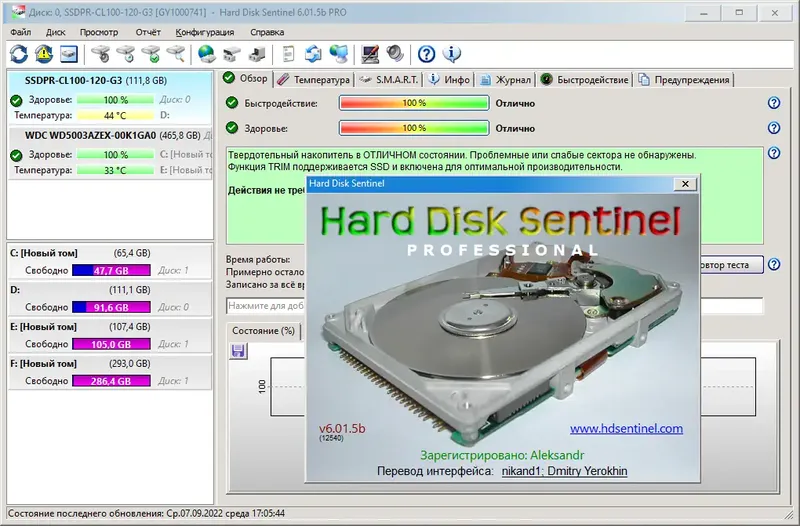Click the monitor with red pen icon
The image size is (800, 526).
click(370, 54)
